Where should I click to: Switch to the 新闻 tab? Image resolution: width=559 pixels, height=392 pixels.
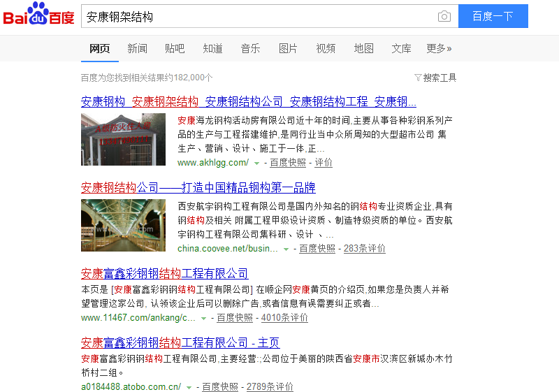[x=137, y=48]
